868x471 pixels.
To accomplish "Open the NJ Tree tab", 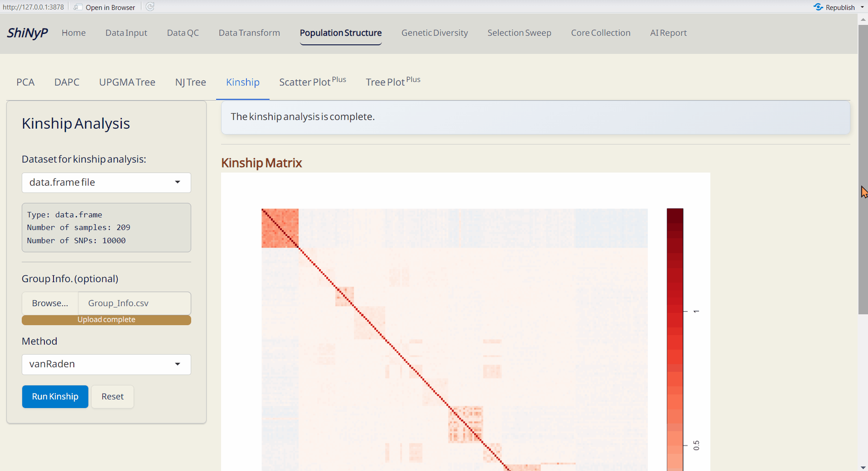I will click(191, 82).
